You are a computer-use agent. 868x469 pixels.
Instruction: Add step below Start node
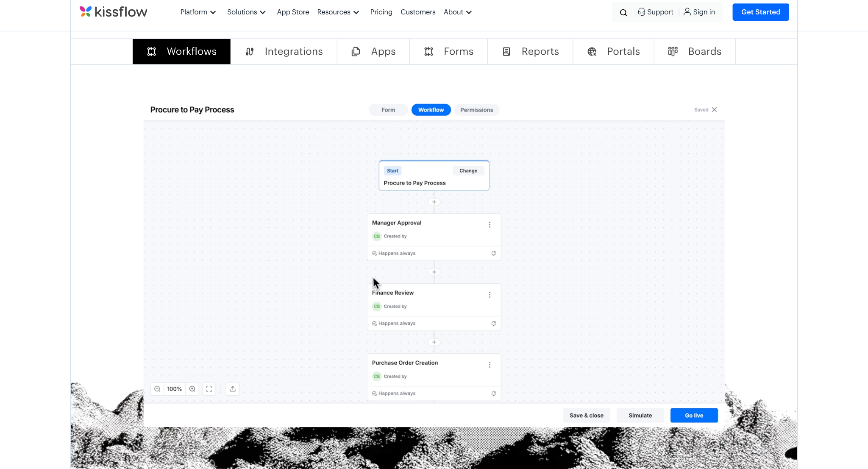click(434, 202)
